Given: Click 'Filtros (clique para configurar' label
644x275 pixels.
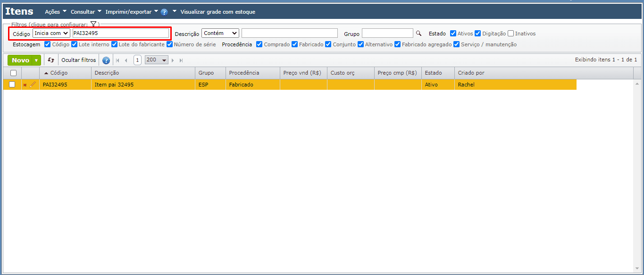Looking at the screenshot, I should tap(50, 24).
